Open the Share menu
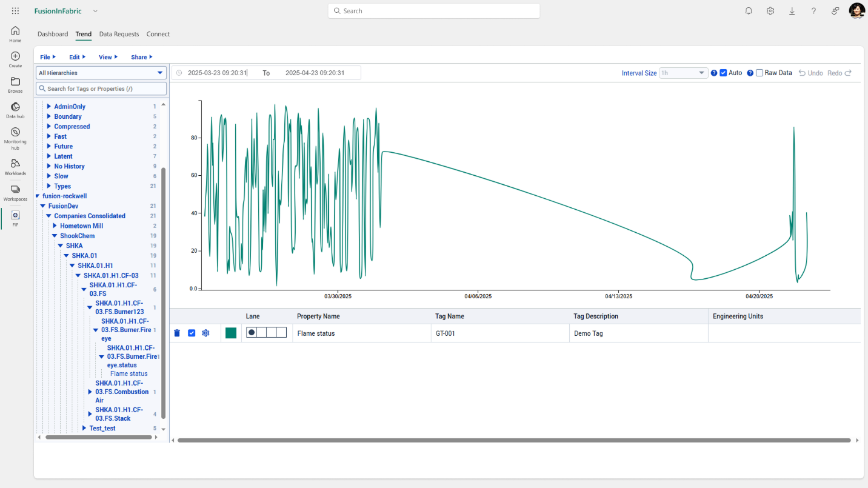868x488 pixels. (141, 56)
